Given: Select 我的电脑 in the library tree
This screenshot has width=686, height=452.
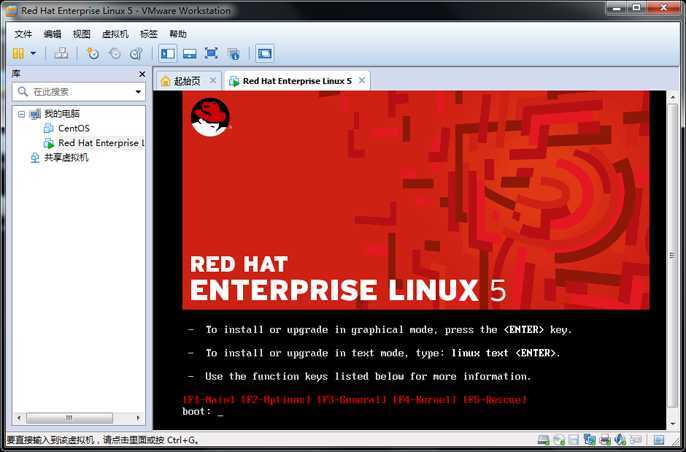Looking at the screenshot, I should [62, 114].
